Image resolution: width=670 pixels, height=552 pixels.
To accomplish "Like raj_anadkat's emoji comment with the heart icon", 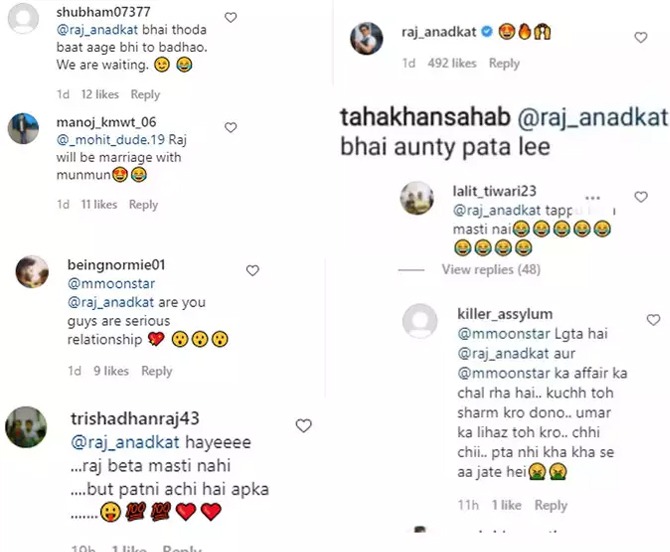I will click(x=641, y=38).
